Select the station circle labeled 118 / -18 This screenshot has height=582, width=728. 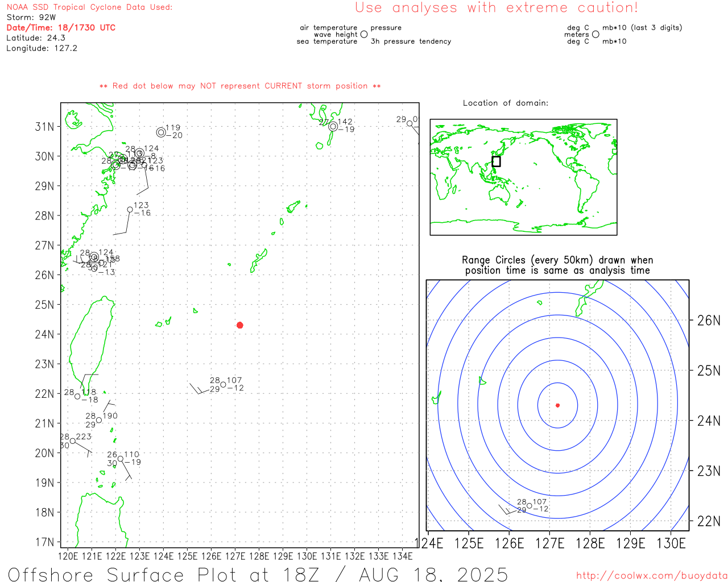(x=77, y=396)
